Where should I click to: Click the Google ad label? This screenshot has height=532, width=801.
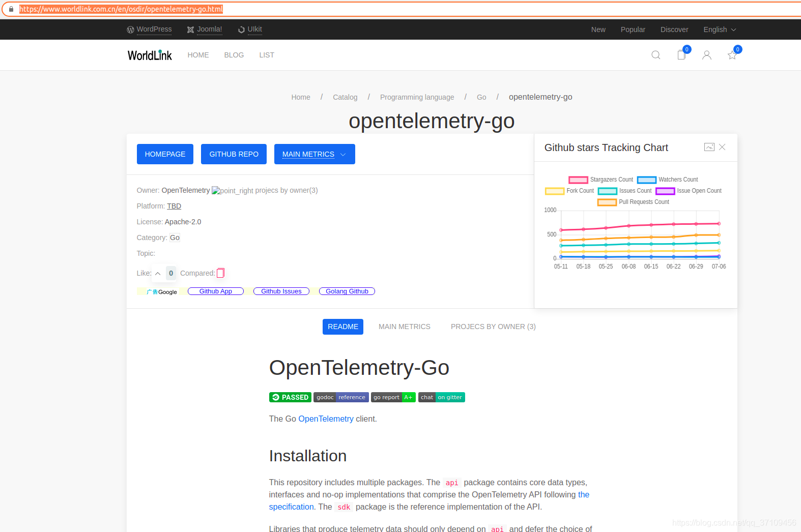tap(162, 292)
